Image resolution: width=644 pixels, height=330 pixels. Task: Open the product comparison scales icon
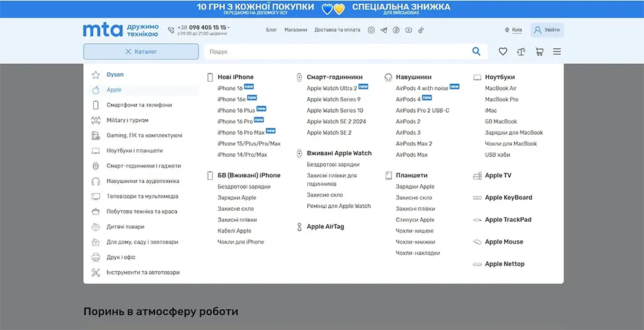(x=521, y=52)
